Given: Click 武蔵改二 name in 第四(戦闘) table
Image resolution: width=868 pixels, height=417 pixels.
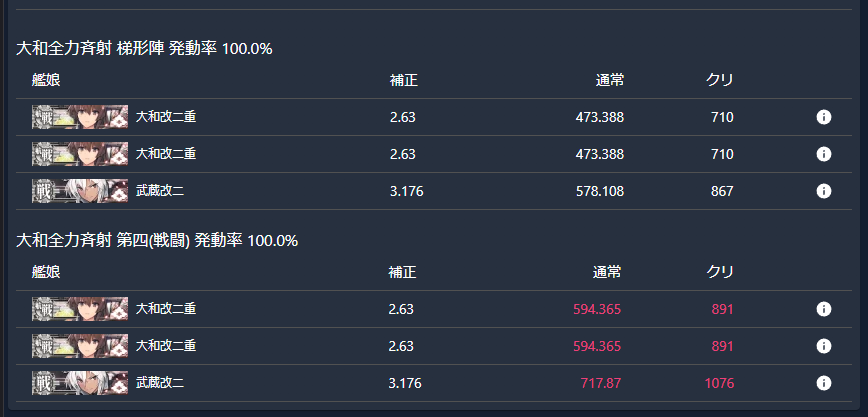Looking at the screenshot, I should (x=160, y=383).
